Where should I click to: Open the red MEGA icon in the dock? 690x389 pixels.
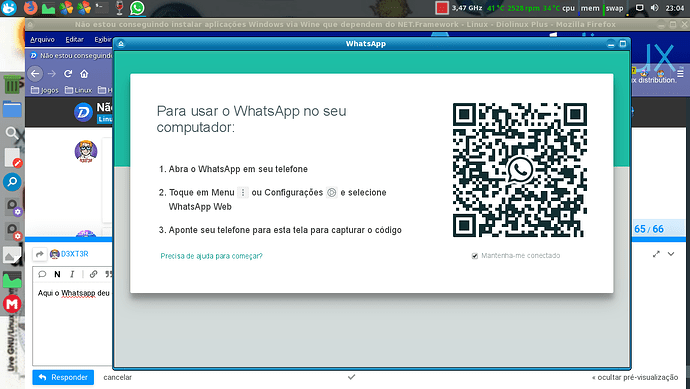point(12,304)
